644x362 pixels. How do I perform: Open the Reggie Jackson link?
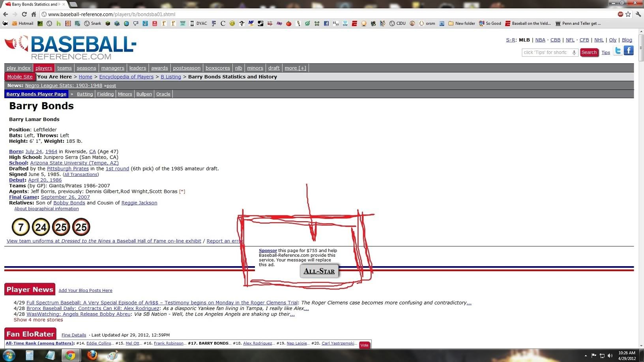tap(139, 203)
